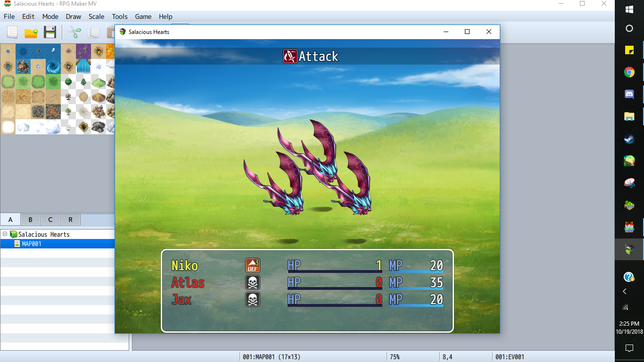
Task: Click the 001:EV001 event status text
Action: point(510,357)
